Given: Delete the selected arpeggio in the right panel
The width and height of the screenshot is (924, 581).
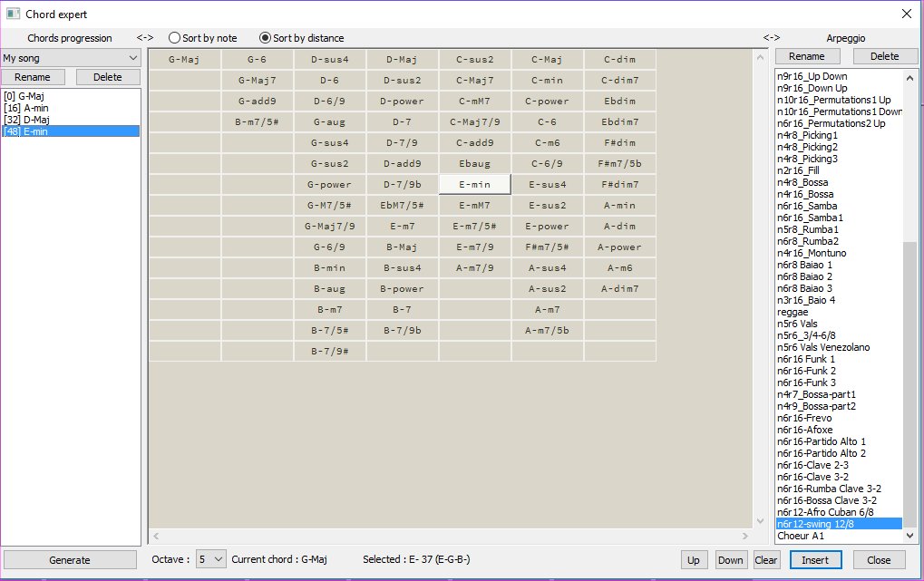Looking at the screenshot, I should (x=884, y=56).
